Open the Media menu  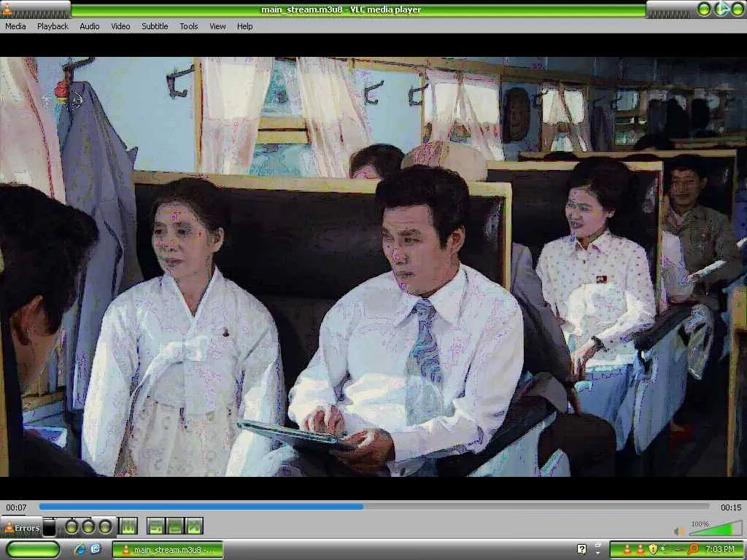[15, 26]
